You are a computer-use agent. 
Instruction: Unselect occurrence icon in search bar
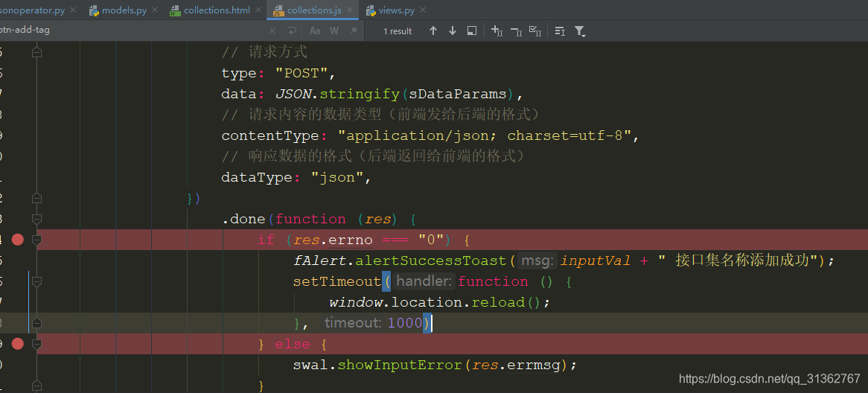(515, 31)
